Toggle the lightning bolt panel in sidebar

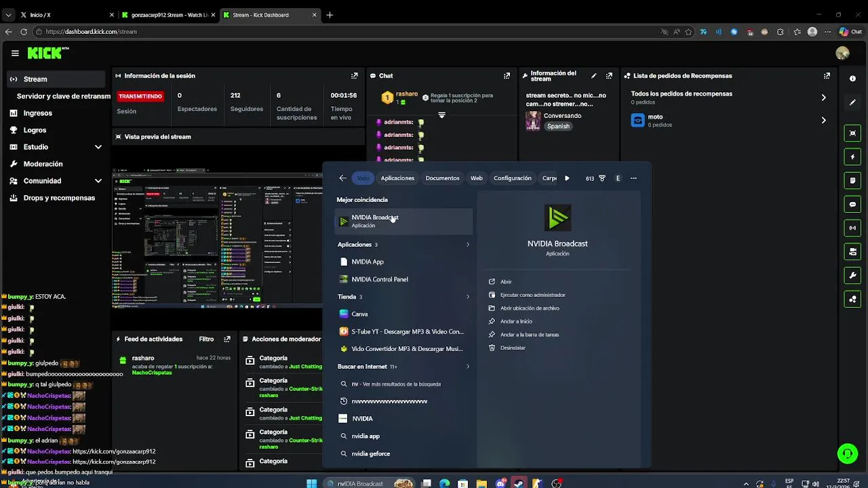click(852, 157)
